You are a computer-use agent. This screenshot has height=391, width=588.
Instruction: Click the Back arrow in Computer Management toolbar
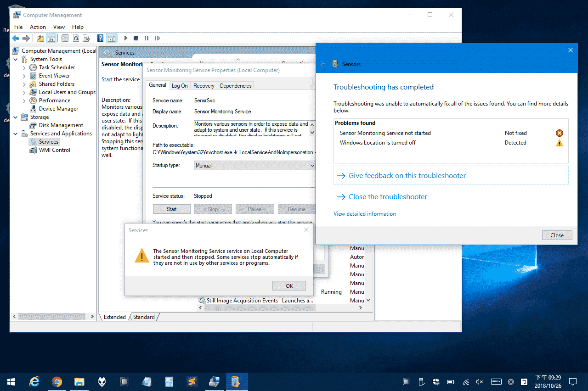[x=16, y=38]
